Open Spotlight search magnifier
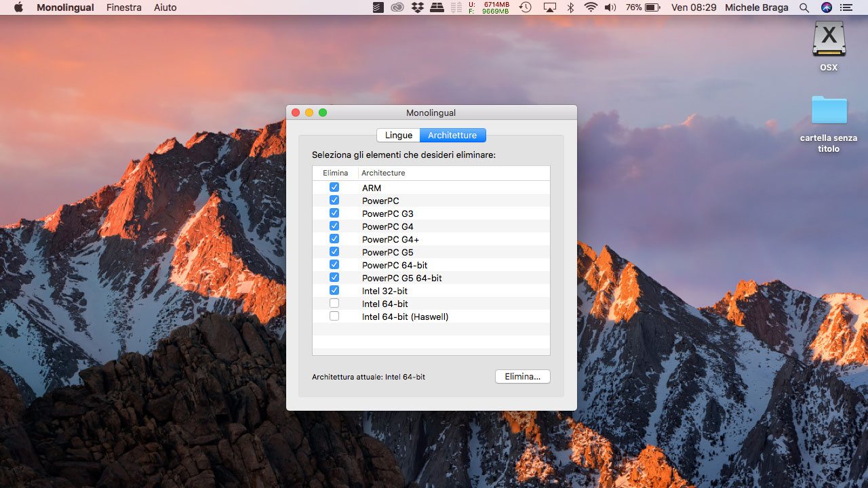868x488 pixels. pyautogui.click(x=804, y=7)
